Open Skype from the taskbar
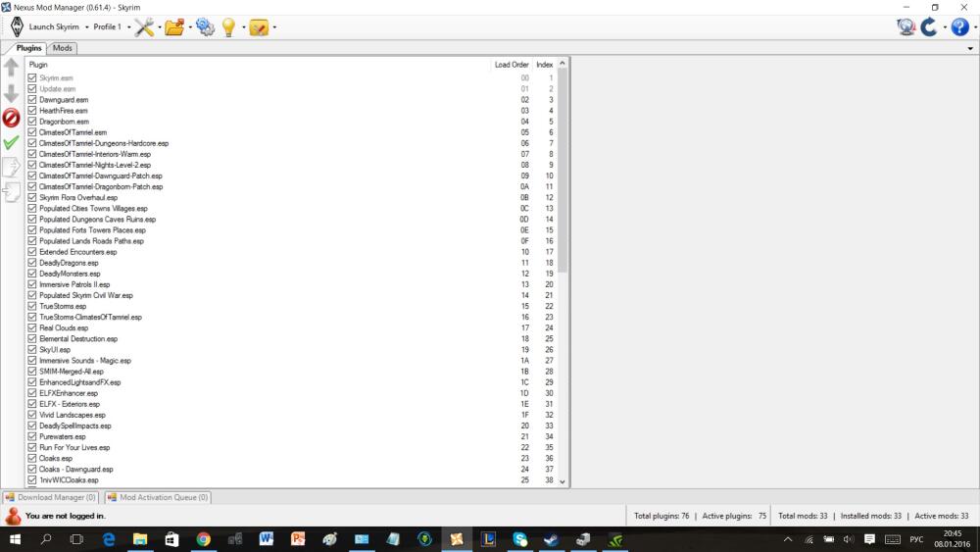This screenshot has width=980, height=552. tap(520, 539)
